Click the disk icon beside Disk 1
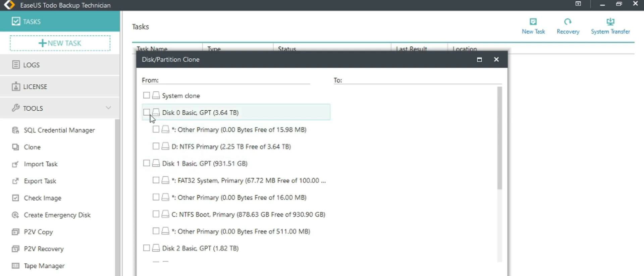Image resolution: width=644 pixels, height=276 pixels. [x=156, y=163]
